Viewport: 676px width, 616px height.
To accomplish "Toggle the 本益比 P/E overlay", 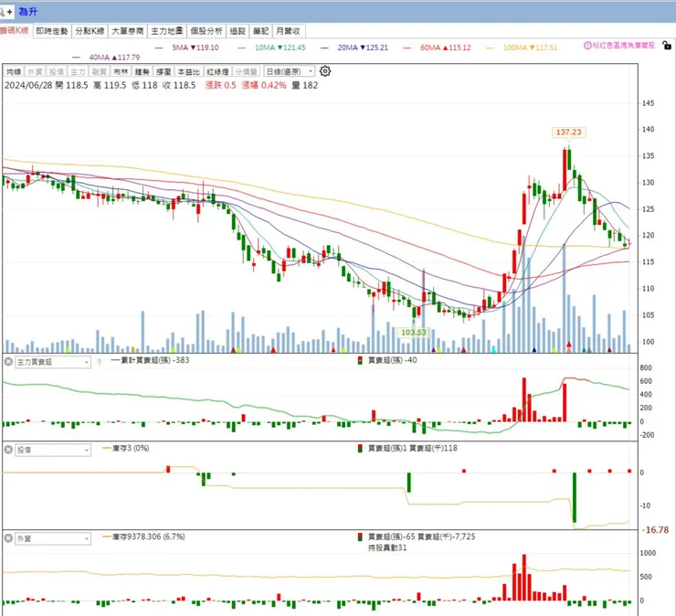I will (x=188, y=71).
